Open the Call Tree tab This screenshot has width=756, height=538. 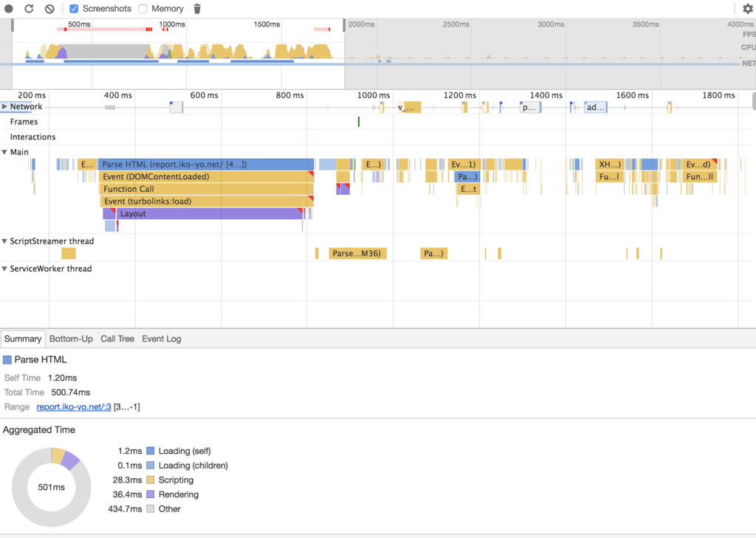click(x=117, y=339)
